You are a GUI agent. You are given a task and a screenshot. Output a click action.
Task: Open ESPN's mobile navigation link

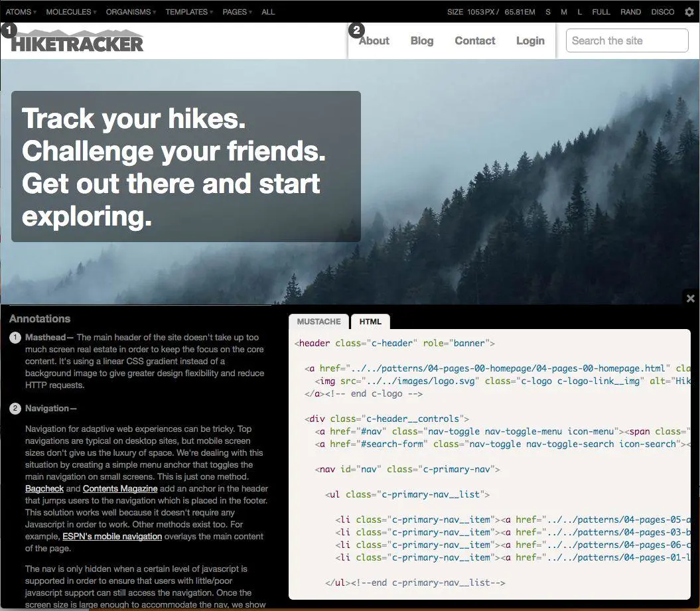coord(112,537)
